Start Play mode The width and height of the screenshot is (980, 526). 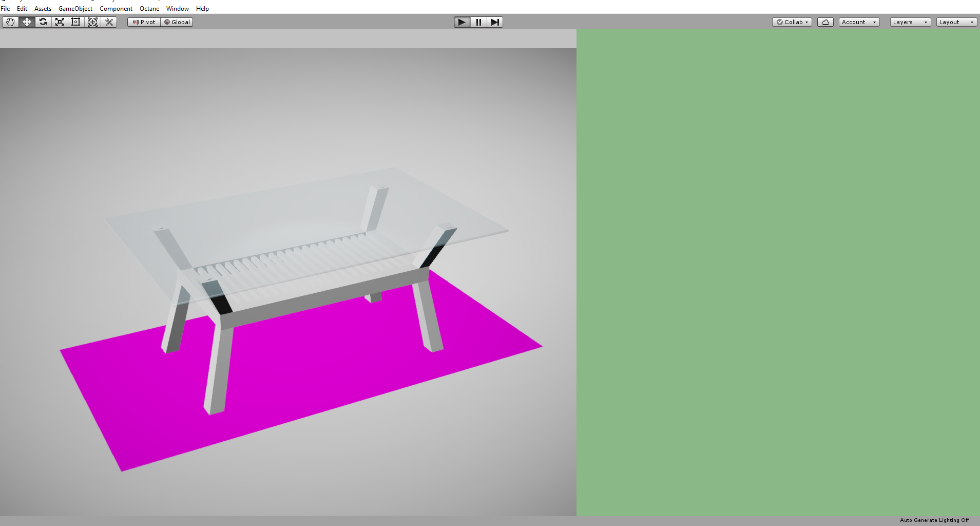(x=462, y=22)
